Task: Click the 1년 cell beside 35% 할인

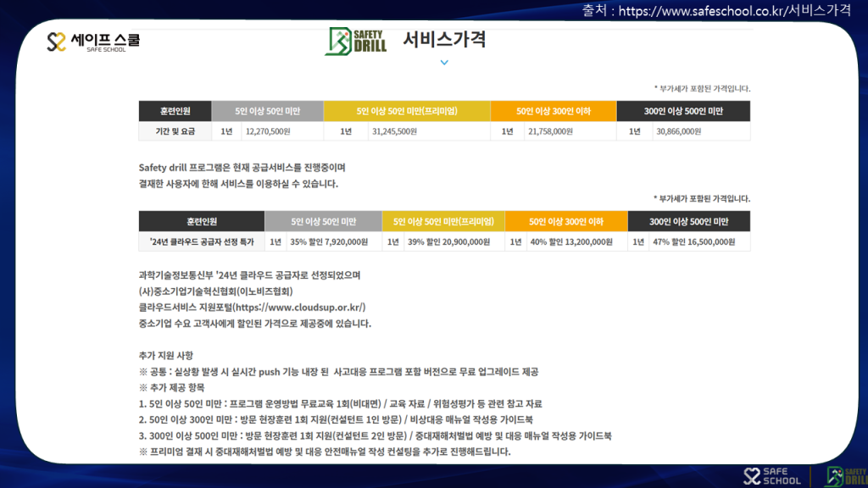Action: 275,241
